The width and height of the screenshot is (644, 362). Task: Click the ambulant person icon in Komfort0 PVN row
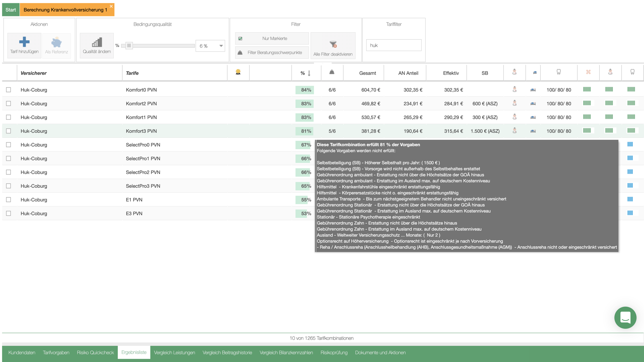515,89
